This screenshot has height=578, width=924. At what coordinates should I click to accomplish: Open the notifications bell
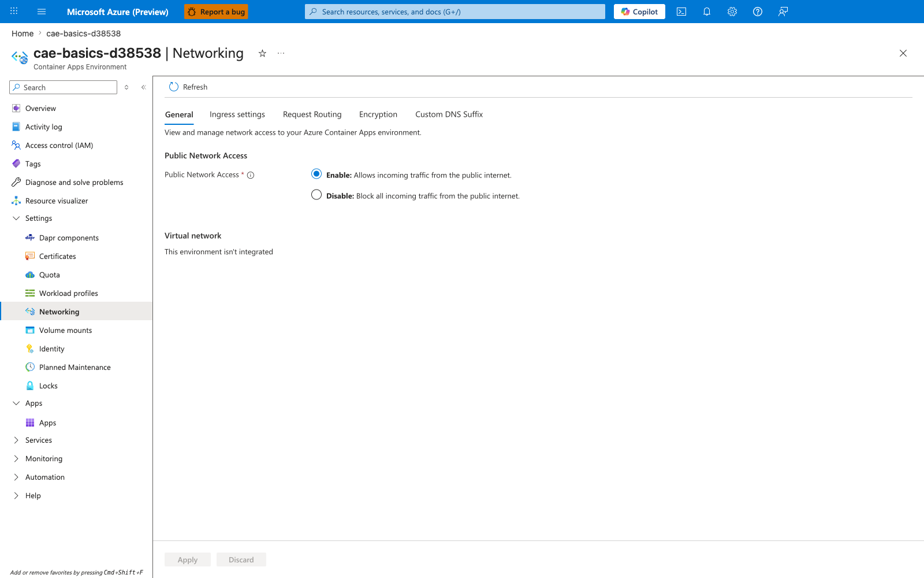tap(707, 12)
